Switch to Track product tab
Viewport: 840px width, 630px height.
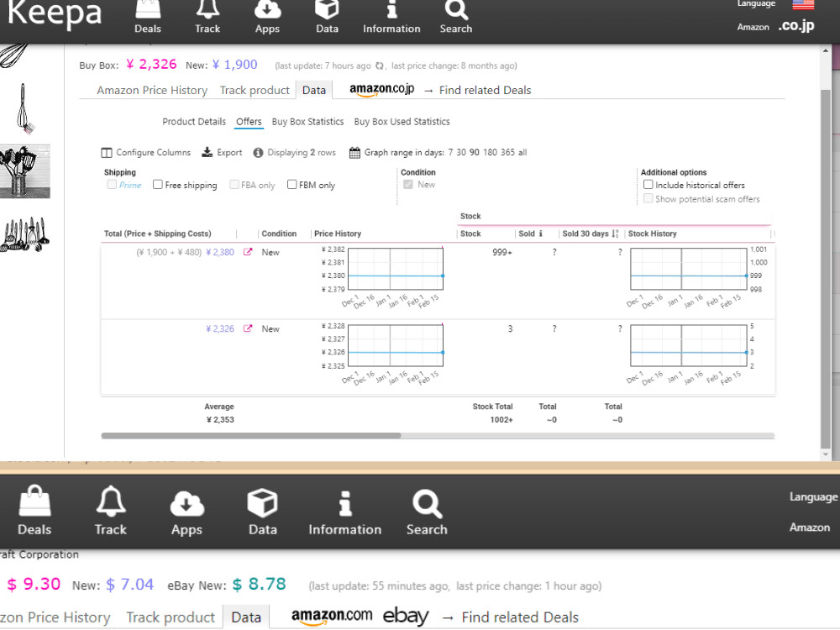click(x=255, y=90)
